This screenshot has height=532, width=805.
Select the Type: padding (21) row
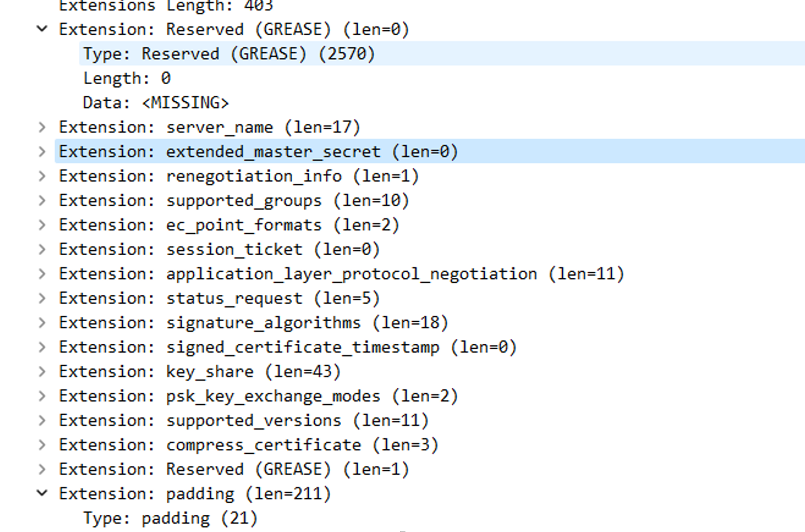point(170,518)
